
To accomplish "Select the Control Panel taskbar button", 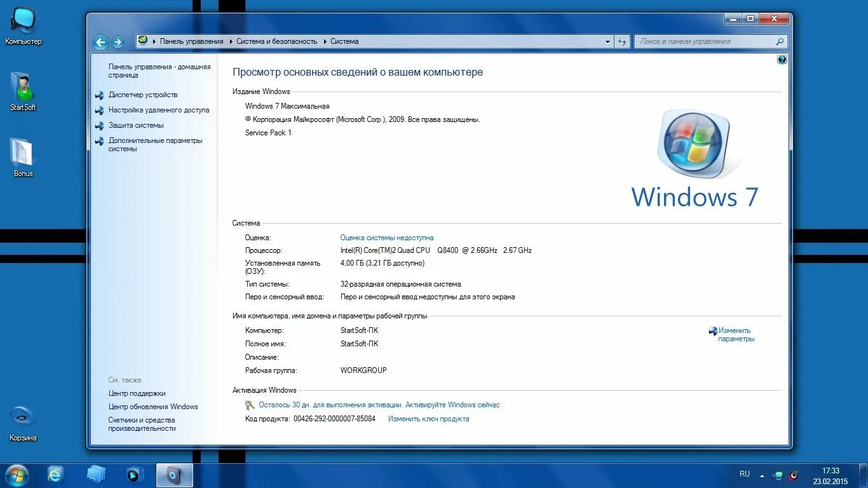I will [x=175, y=475].
